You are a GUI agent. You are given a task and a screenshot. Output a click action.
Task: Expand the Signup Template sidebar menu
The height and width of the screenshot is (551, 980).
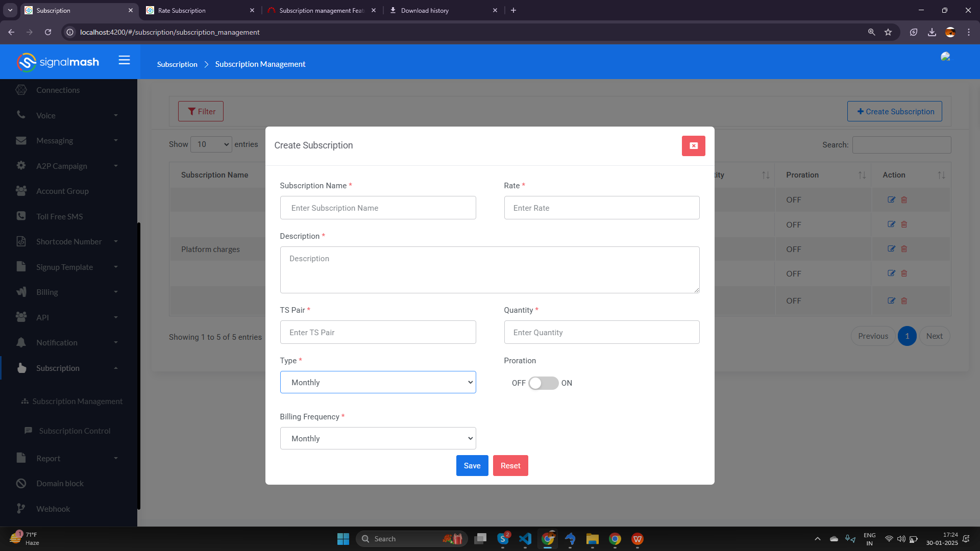pos(68,267)
